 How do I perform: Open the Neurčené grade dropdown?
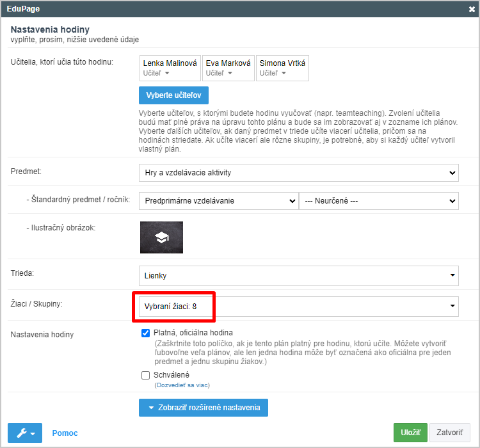(379, 201)
